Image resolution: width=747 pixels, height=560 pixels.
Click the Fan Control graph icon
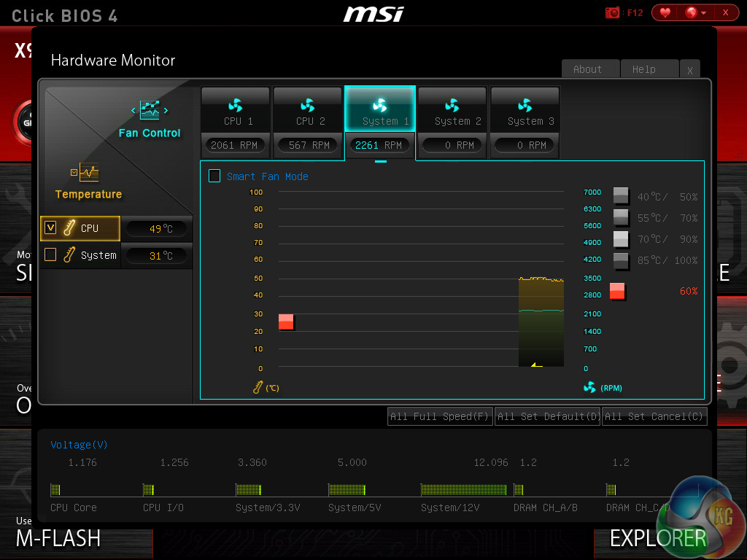(x=150, y=110)
